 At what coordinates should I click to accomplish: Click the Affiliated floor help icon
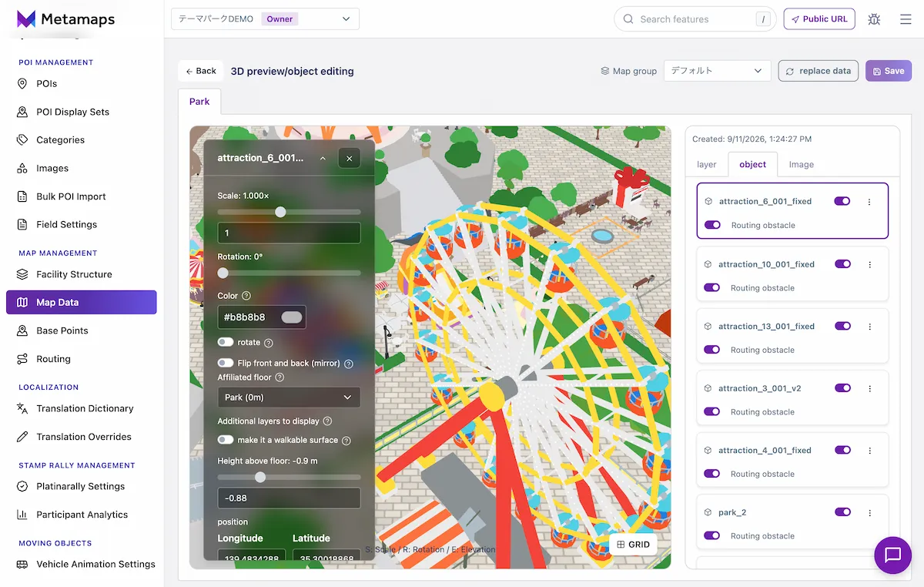pyautogui.click(x=280, y=377)
